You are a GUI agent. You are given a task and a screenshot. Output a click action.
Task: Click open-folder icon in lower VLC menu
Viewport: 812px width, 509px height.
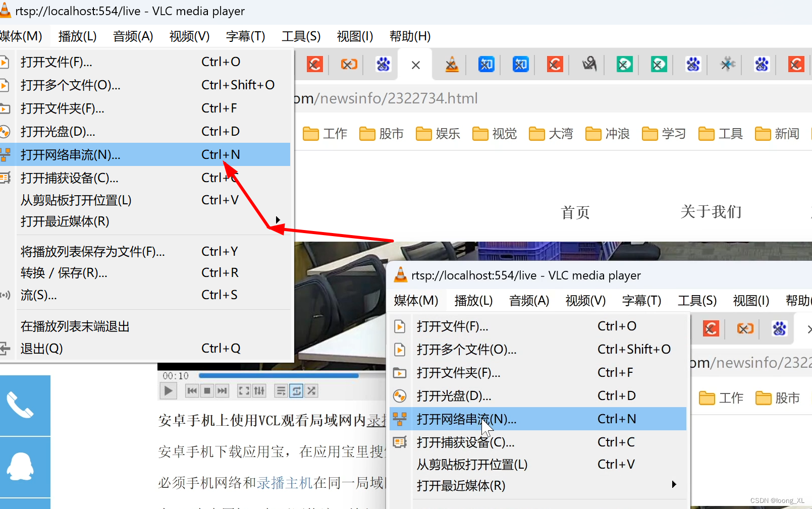(400, 373)
